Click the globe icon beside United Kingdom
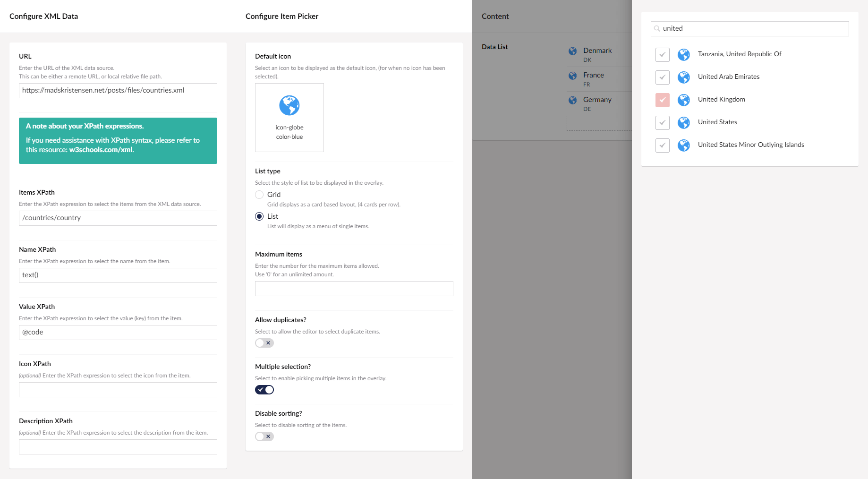 (x=683, y=100)
